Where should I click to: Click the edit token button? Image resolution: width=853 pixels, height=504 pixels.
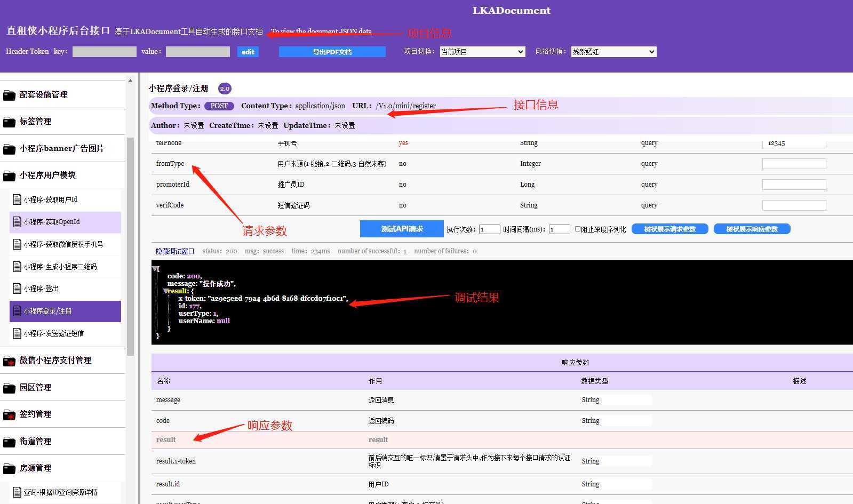[248, 52]
